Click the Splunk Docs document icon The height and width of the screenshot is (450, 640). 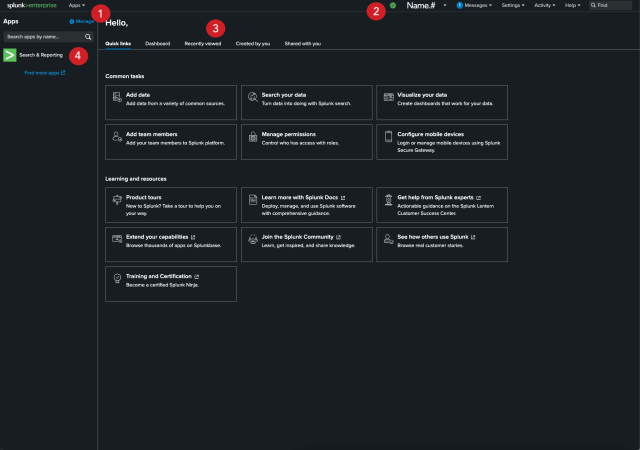pos(253,199)
